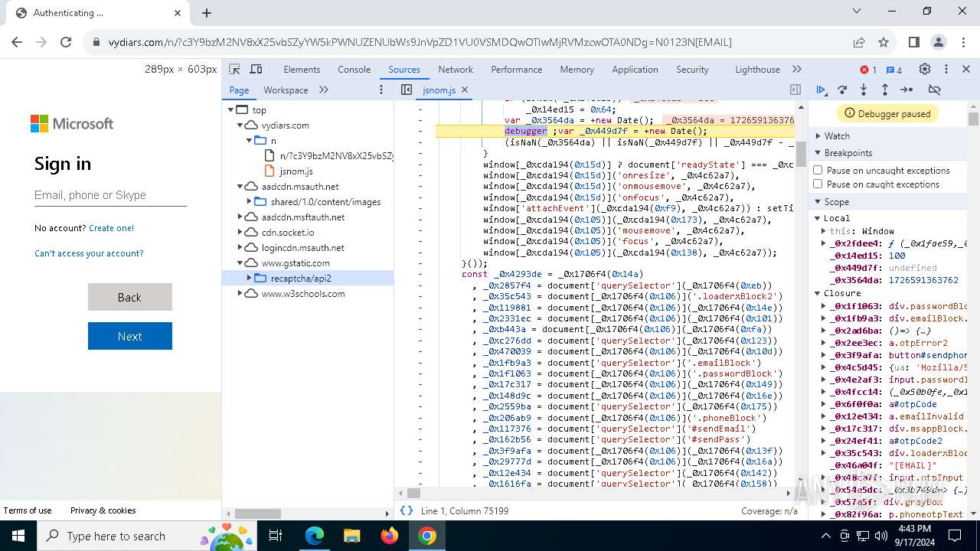Viewport: 980px width, 551px height.
Task: Enable Pause on caught exceptions
Action: coord(818,184)
